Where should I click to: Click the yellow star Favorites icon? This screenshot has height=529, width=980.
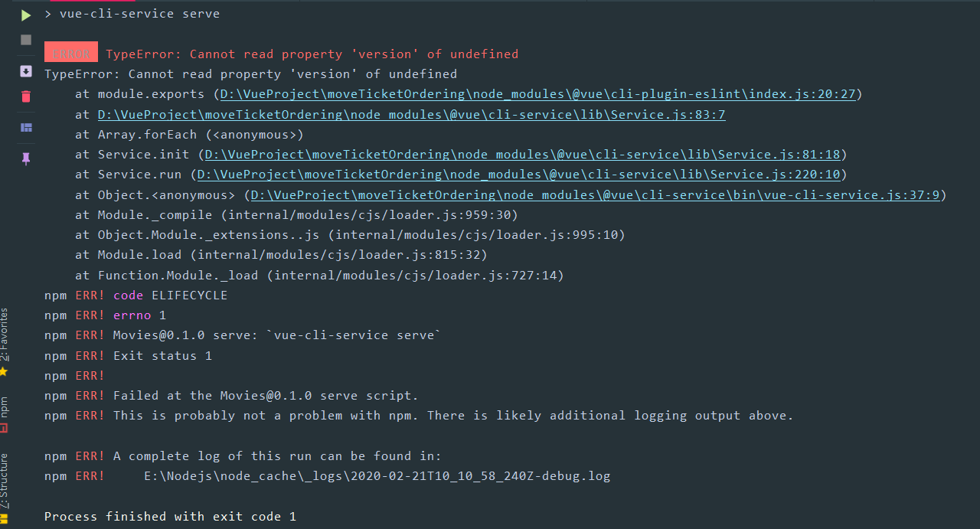pyautogui.click(x=5, y=371)
